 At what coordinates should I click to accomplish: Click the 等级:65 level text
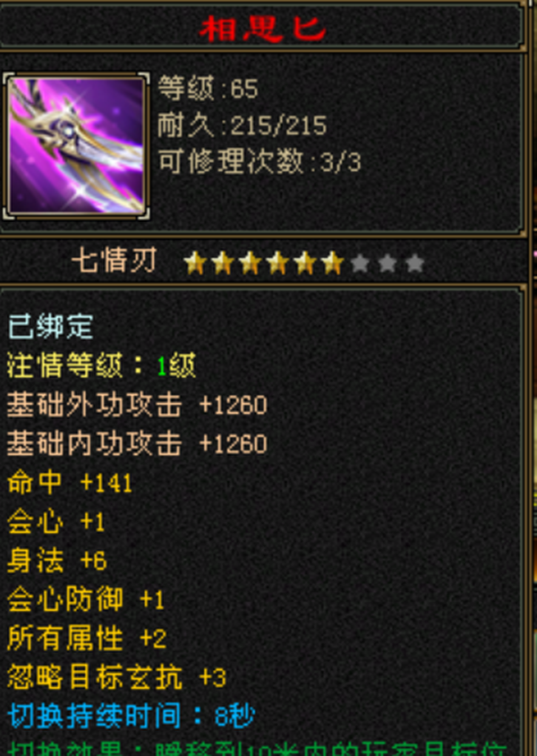coord(208,89)
